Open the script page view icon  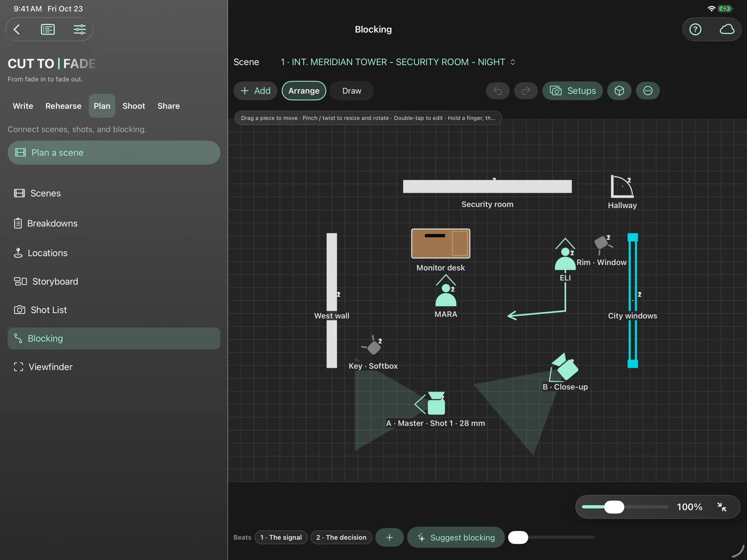click(x=48, y=29)
